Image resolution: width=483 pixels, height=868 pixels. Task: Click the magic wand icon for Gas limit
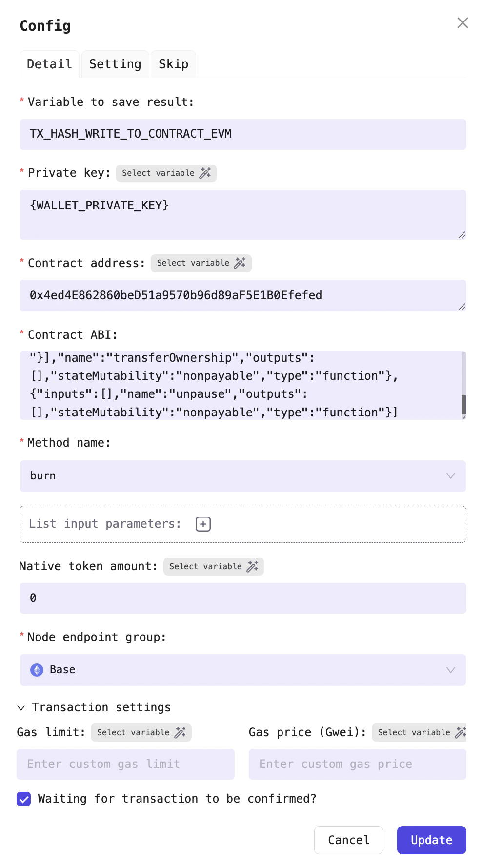180,732
